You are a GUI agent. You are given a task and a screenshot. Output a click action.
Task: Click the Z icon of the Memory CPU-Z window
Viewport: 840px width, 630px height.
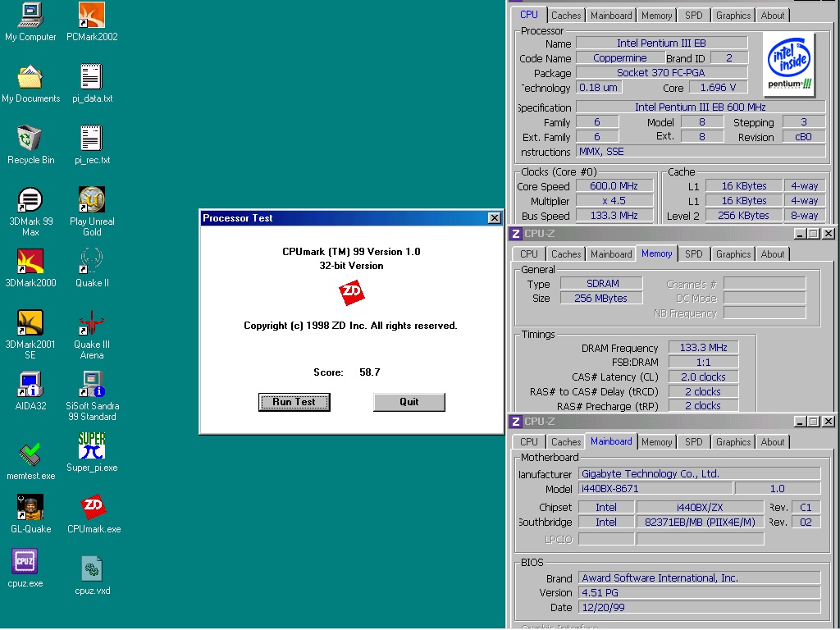click(x=515, y=234)
